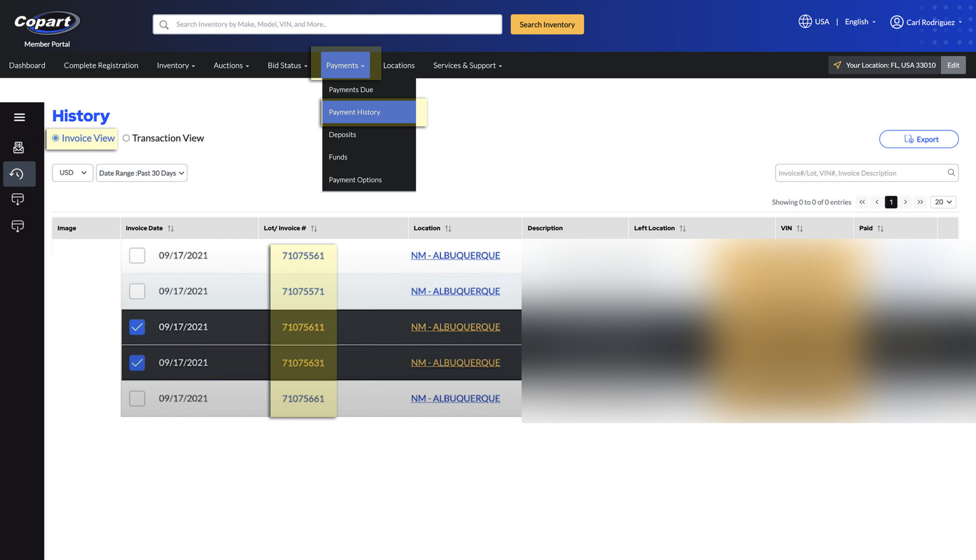Open the hamburger menu in sidebar
Viewport: 976px width, 560px height.
click(x=20, y=117)
